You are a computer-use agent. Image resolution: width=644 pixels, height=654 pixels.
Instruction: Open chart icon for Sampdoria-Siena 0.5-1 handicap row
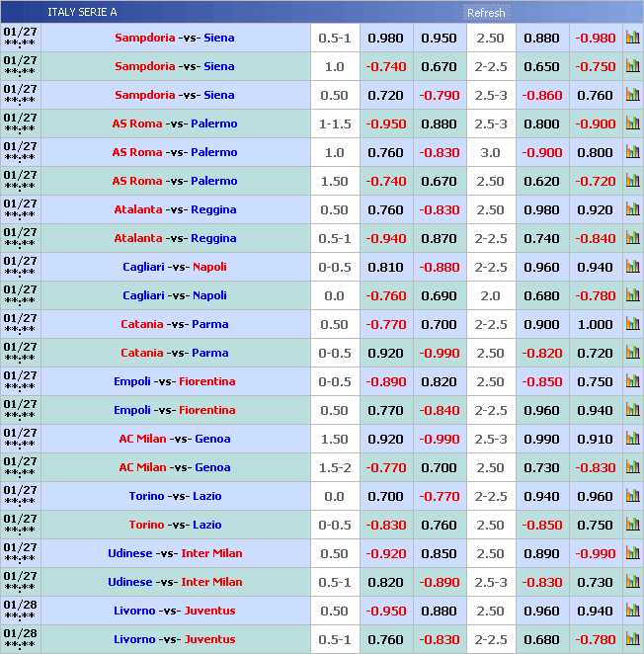pyautogui.click(x=632, y=38)
